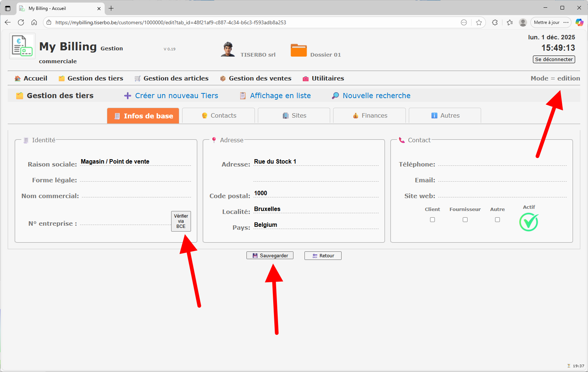Switch to the Finances tab
Viewport: 588px width, 372px height.
370,115
